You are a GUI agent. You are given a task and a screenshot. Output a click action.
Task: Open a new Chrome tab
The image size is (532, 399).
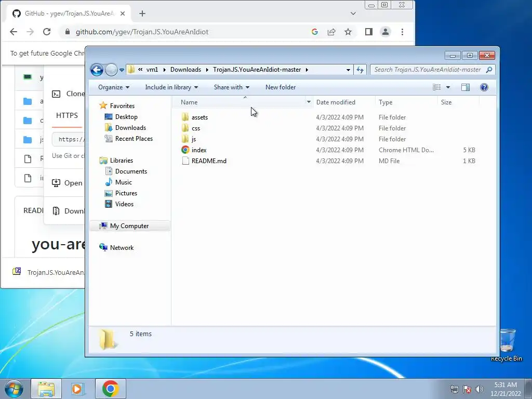click(142, 14)
